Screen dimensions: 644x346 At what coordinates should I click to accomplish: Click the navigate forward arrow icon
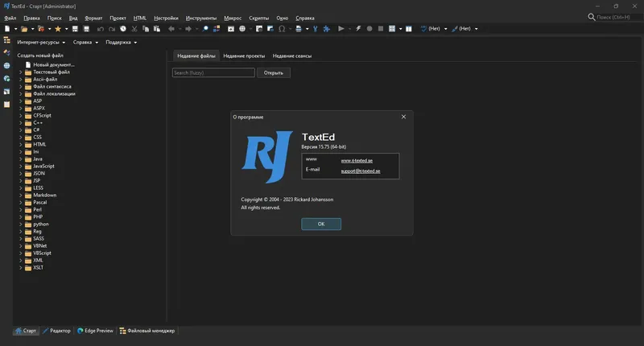click(x=188, y=29)
